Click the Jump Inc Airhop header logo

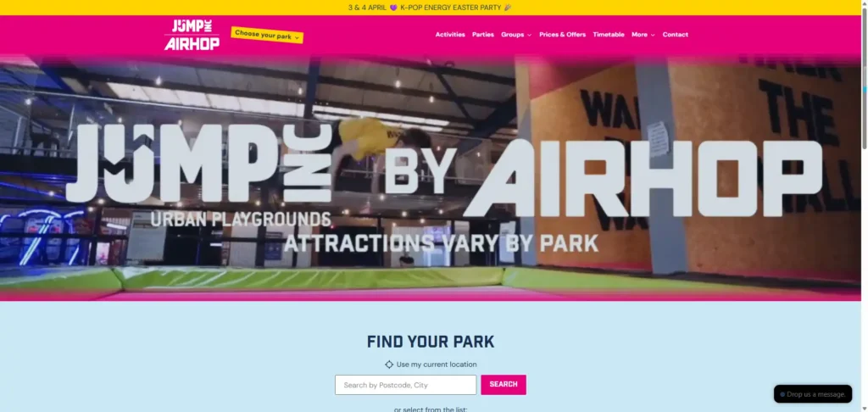tap(192, 34)
